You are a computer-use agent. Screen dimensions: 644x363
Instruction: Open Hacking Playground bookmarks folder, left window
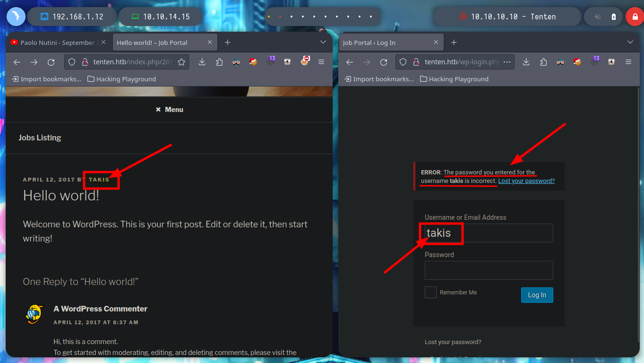122,79
